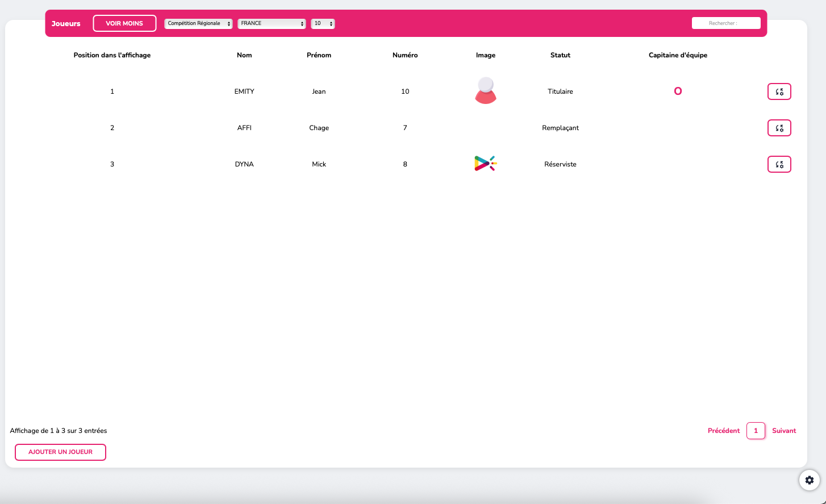Click the edit icon for player AFFI
The width and height of the screenshot is (826, 504).
pos(779,128)
